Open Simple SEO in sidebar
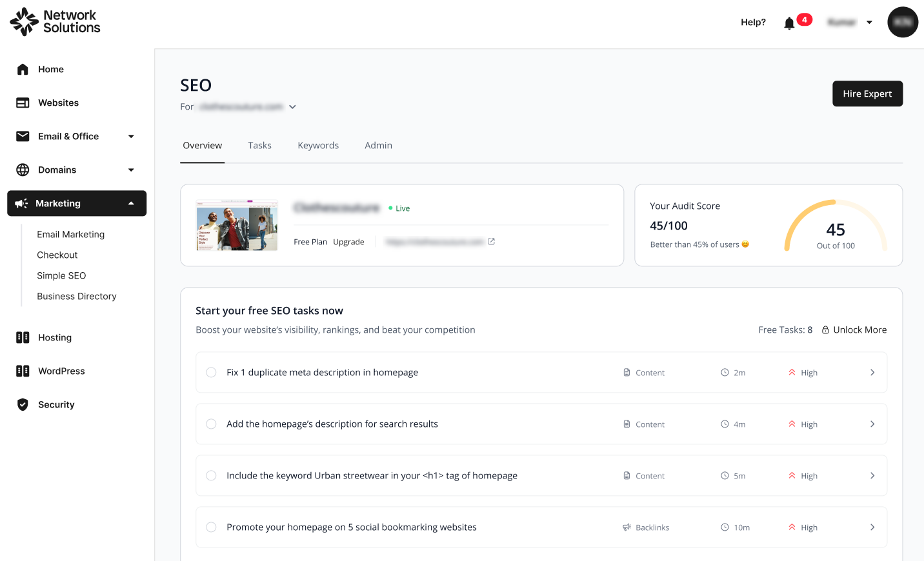The height and width of the screenshot is (561, 924). click(61, 275)
